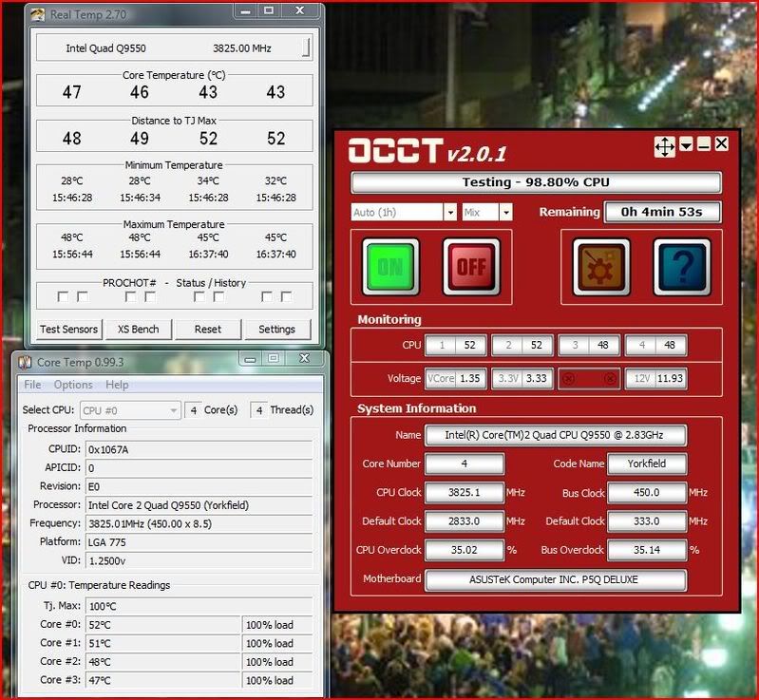This screenshot has width=759, height=700.
Task: Minimize the Core Temp window
Action: click(250, 359)
